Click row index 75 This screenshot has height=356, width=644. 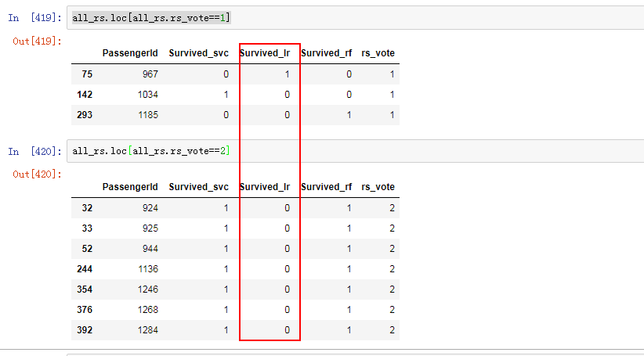click(87, 74)
